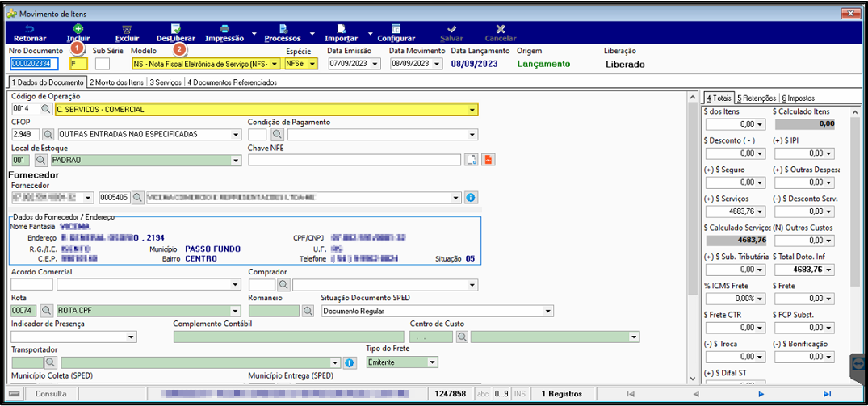This screenshot has height=406, width=868.
Task: Click the Rota search magnifier
Action: [45, 311]
